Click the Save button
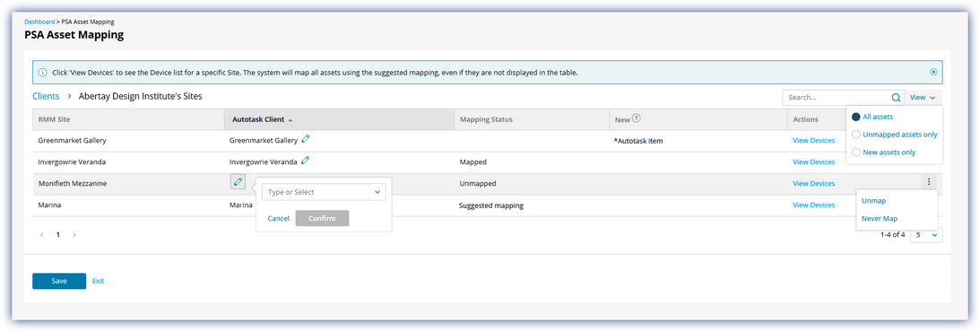Viewport: 980px width, 332px height. (x=59, y=281)
